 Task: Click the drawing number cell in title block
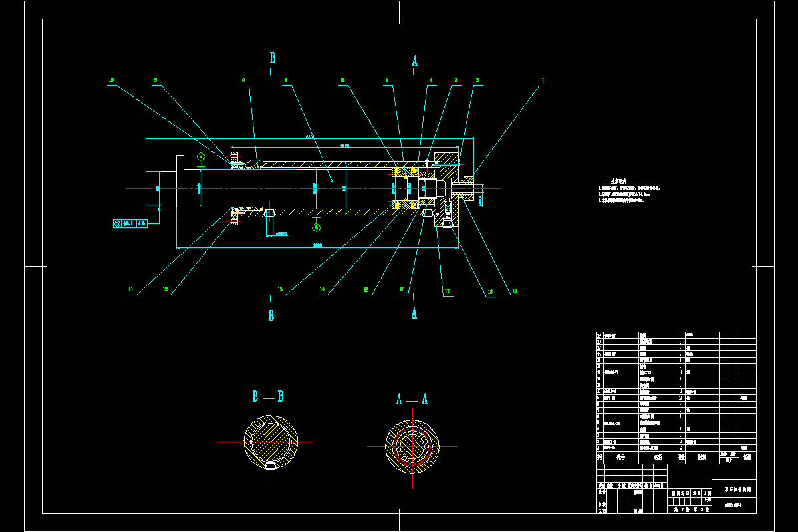tap(734, 505)
